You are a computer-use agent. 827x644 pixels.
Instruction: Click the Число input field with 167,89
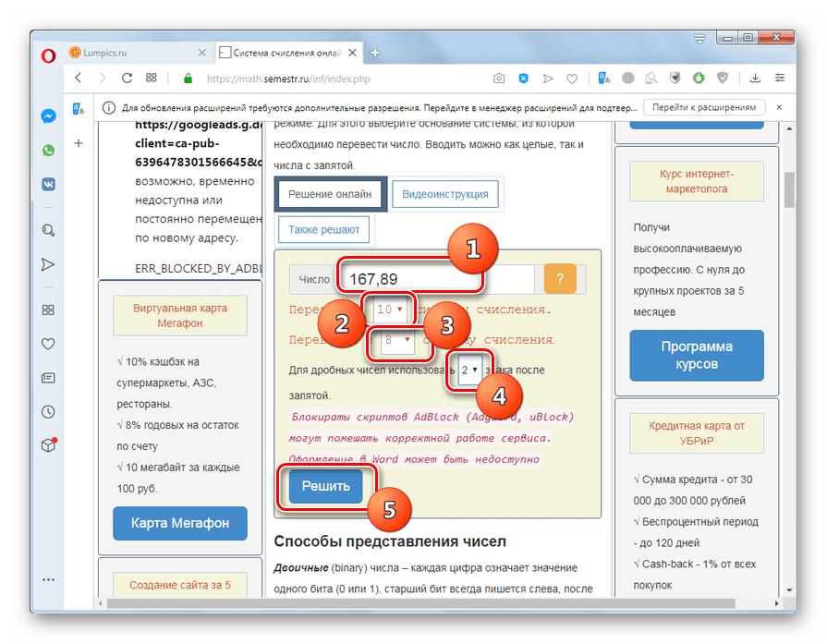[437, 278]
